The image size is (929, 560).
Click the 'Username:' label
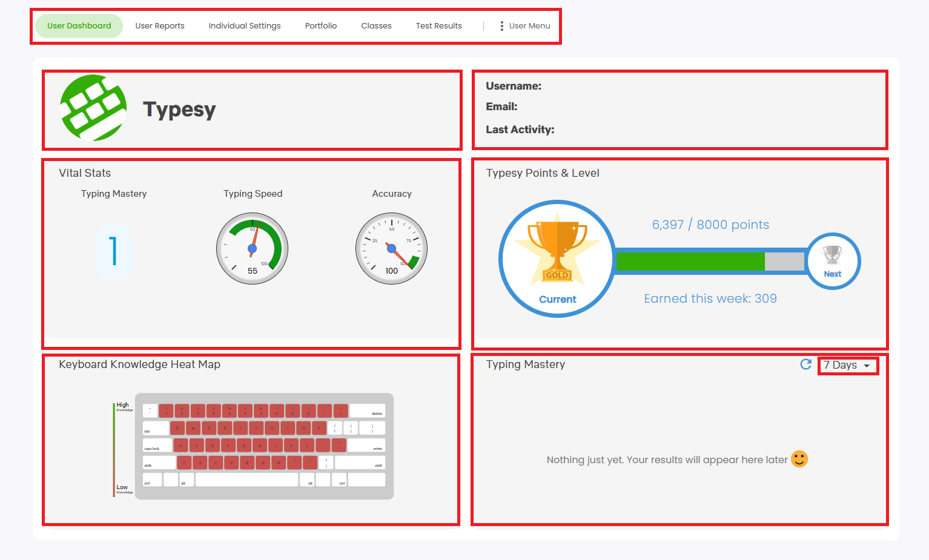point(514,86)
